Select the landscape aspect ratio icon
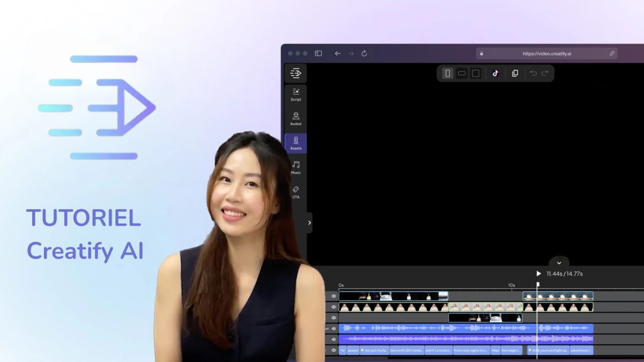This screenshot has width=644, height=362. pyautogui.click(x=462, y=73)
